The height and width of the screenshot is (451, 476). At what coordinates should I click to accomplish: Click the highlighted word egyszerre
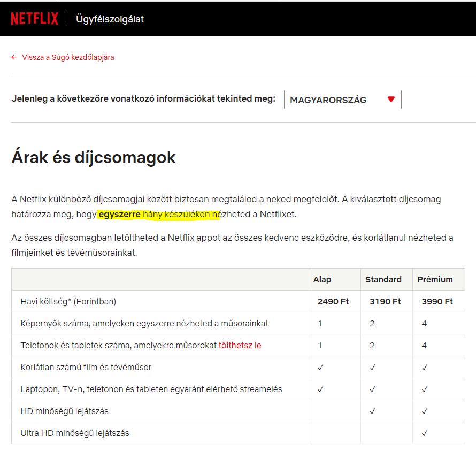pos(120,215)
